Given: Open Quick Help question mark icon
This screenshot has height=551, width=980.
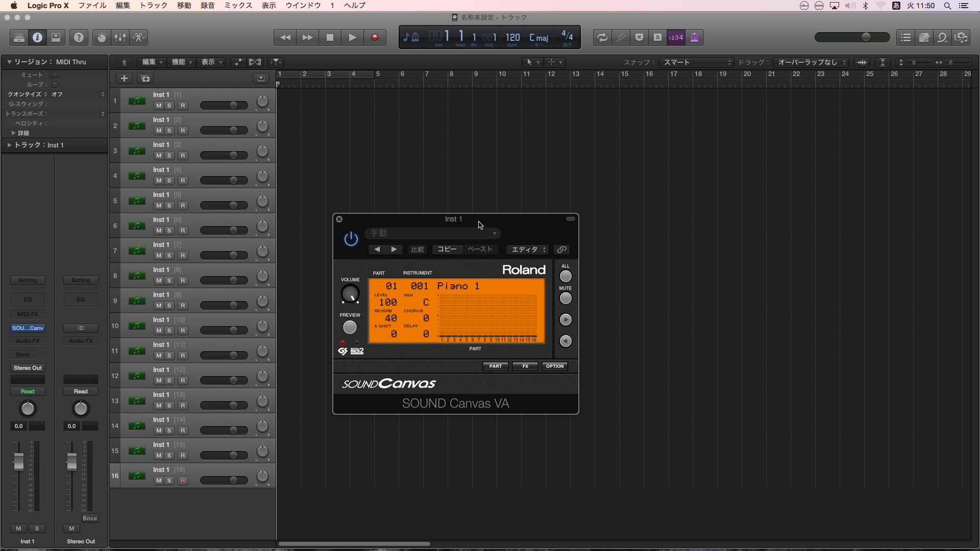Looking at the screenshot, I should [79, 37].
